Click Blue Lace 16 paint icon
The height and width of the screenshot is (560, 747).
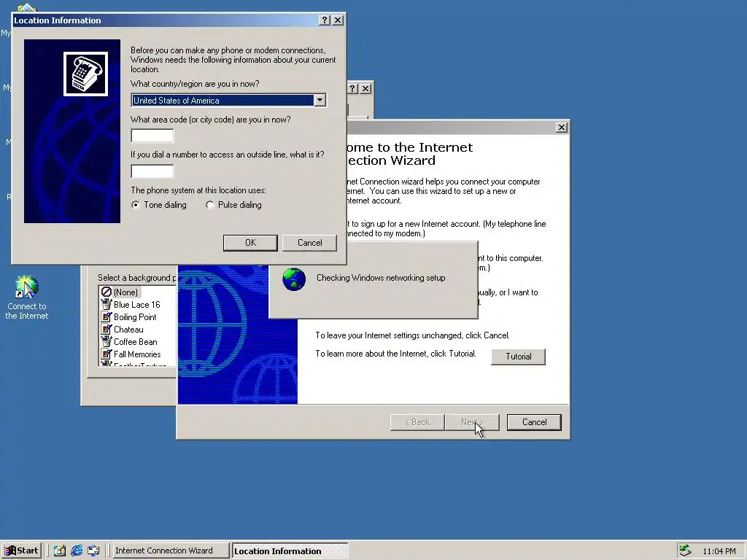pos(107,304)
